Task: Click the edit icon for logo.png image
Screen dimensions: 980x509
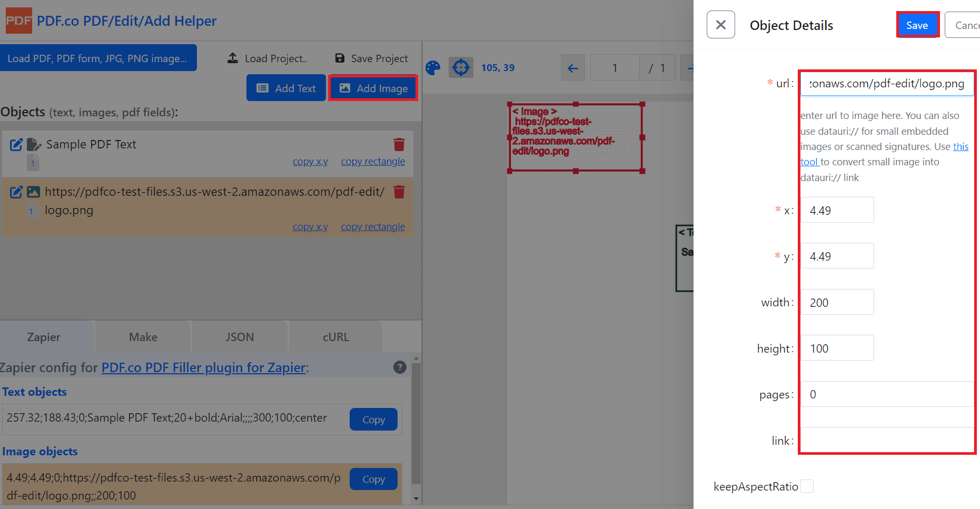Action: point(16,192)
